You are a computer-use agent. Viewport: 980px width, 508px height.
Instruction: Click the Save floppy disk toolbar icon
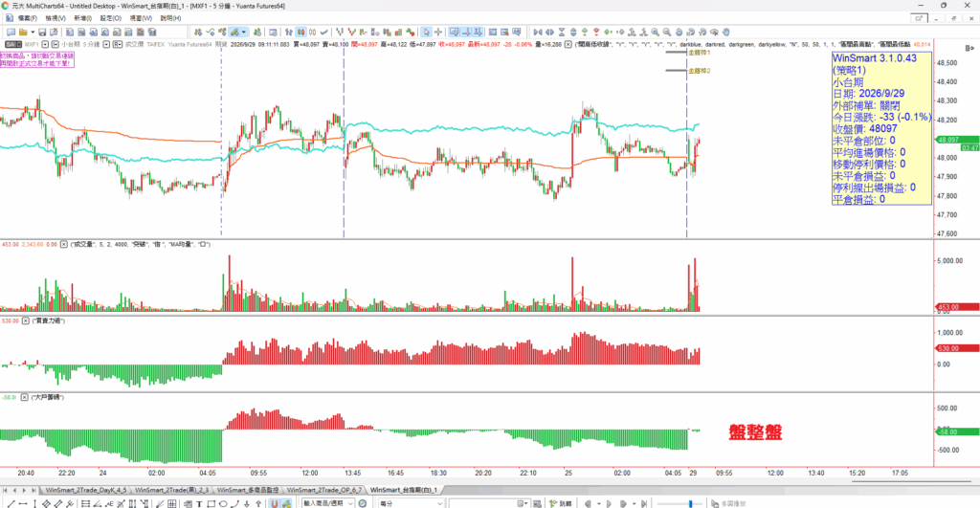tap(42, 32)
